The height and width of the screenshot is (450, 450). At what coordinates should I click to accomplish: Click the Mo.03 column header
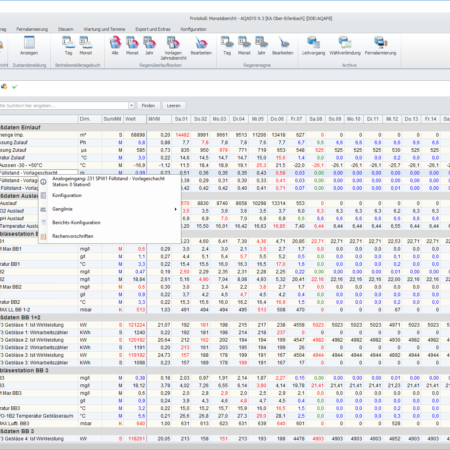click(x=220, y=119)
